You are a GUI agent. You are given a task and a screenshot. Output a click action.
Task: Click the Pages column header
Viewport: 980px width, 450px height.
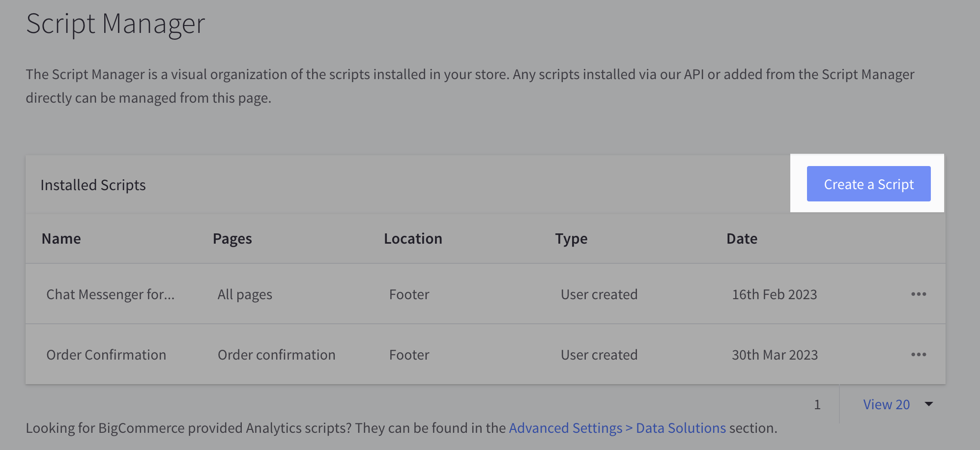tap(232, 238)
